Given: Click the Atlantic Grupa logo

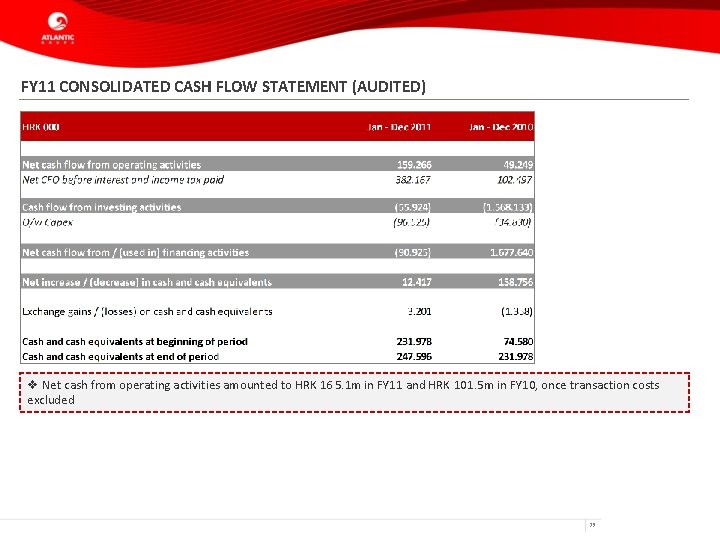Looking at the screenshot, I should click(58, 28).
